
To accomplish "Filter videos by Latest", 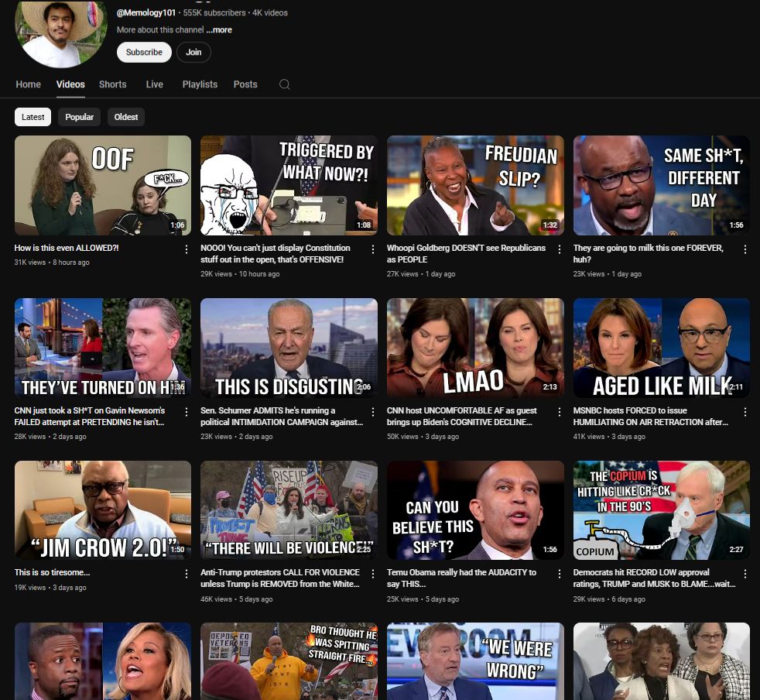I will coord(33,117).
